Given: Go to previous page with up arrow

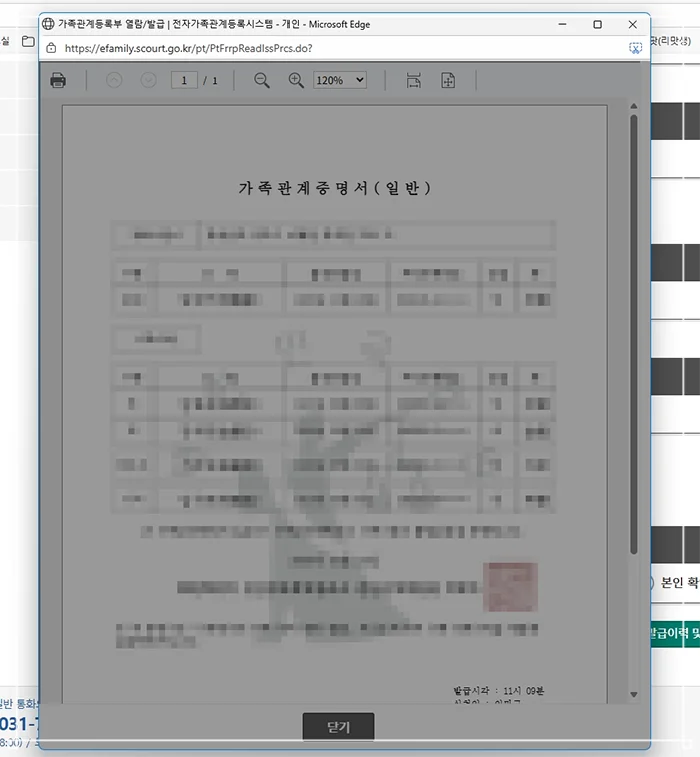Looking at the screenshot, I should click(x=114, y=81).
